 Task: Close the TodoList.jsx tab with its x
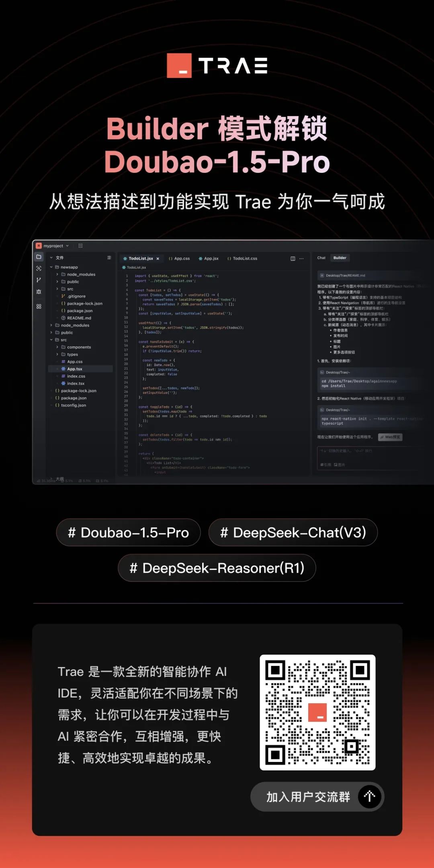click(x=158, y=258)
